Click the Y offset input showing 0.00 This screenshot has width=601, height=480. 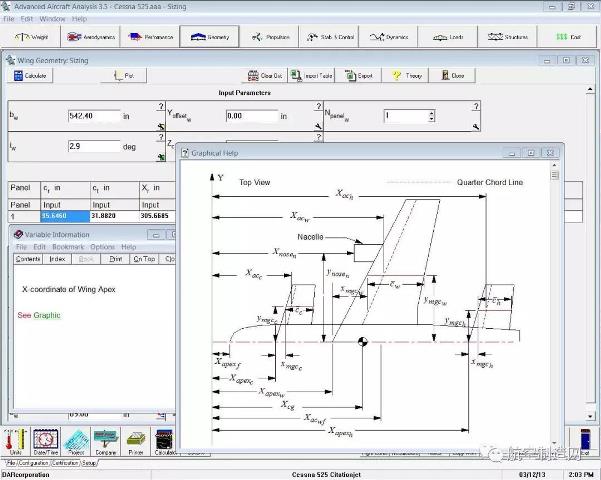point(252,116)
